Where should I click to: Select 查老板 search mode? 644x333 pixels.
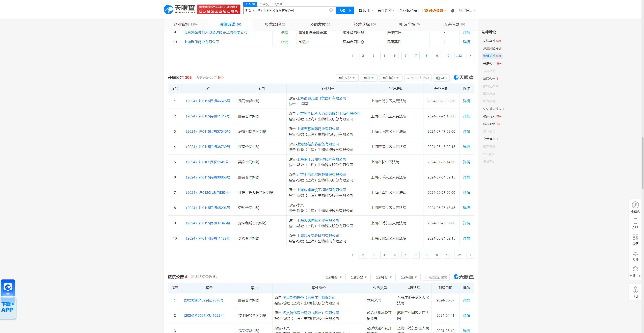tap(264, 4)
